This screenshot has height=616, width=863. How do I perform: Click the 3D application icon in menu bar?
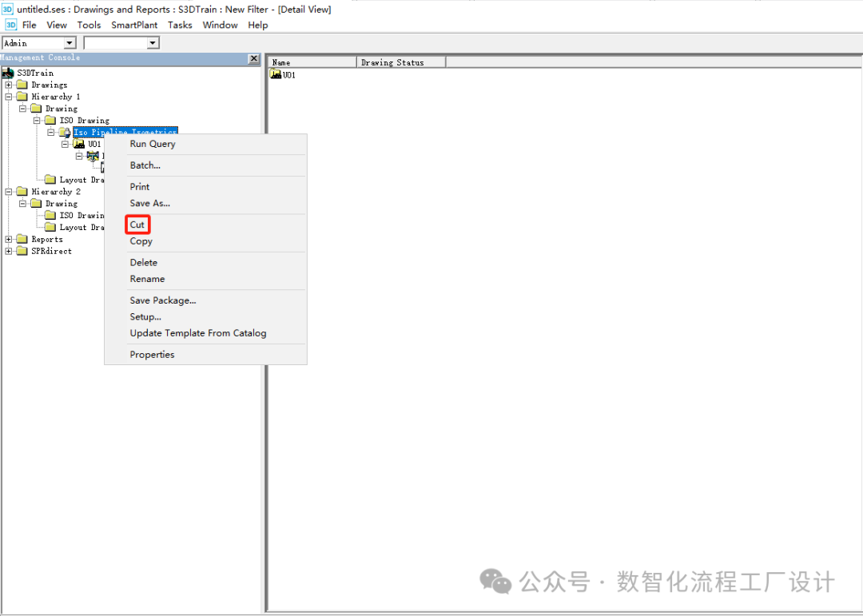[11, 25]
